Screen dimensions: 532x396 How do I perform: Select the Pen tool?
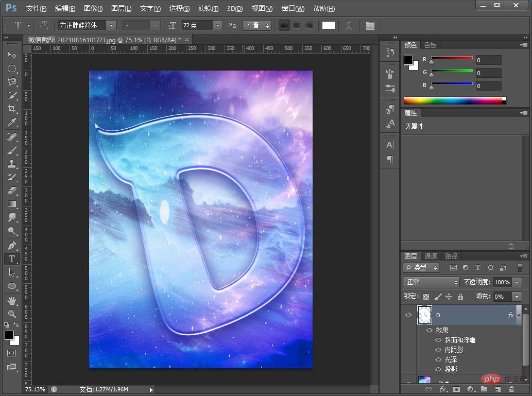12,245
